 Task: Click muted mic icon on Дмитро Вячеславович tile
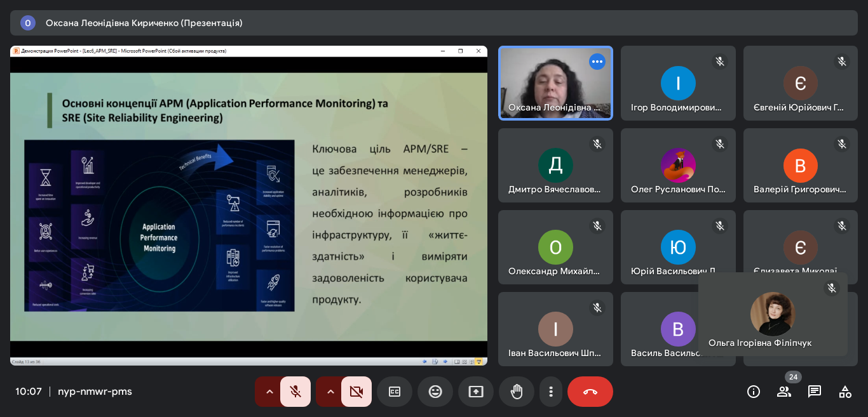(597, 144)
